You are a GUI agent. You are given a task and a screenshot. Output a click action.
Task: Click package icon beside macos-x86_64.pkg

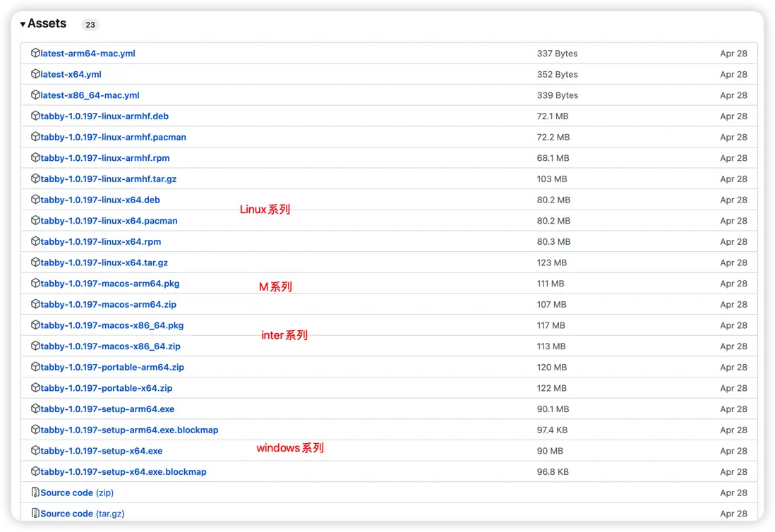click(x=35, y=325)
